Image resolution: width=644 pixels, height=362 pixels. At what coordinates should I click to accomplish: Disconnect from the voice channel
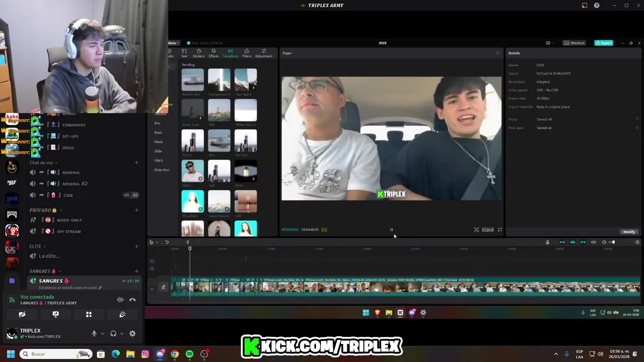point(132,300)
